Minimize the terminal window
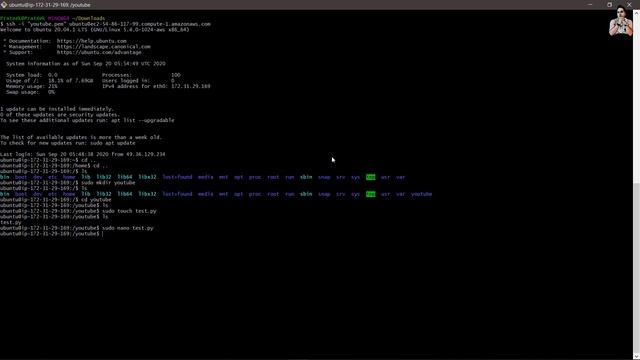The image size is (640, 360). [590, 4]
